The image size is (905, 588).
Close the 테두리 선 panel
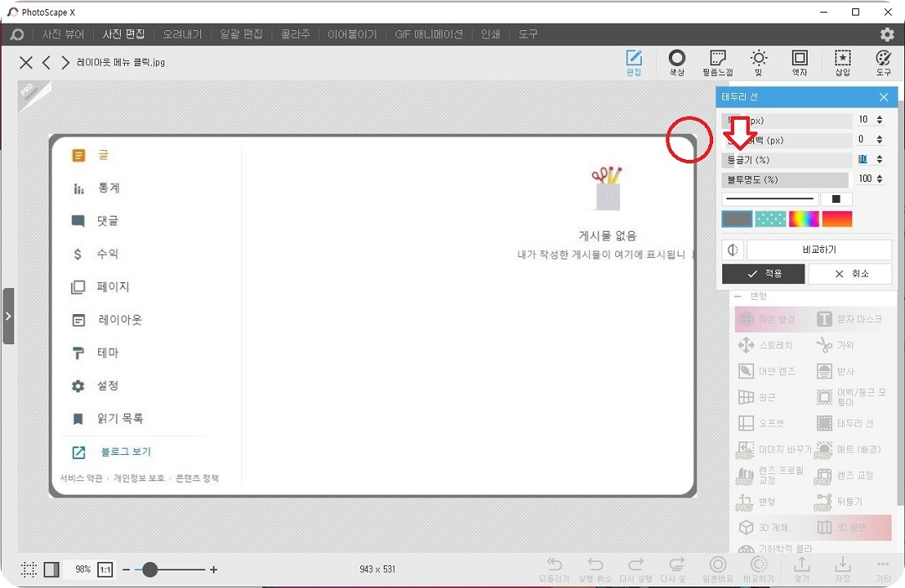(884, 97)
